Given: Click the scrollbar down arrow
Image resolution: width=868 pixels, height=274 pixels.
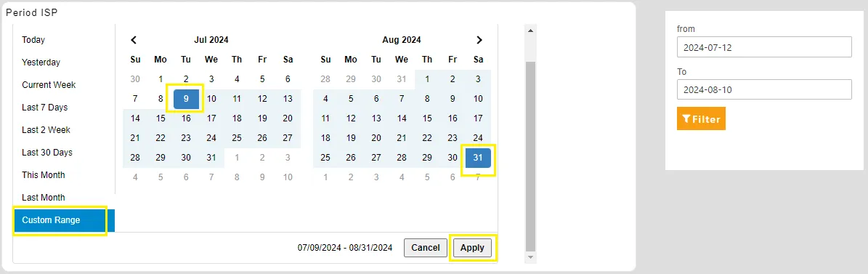Looking at the screenshot, I should (x=530, y=257).
